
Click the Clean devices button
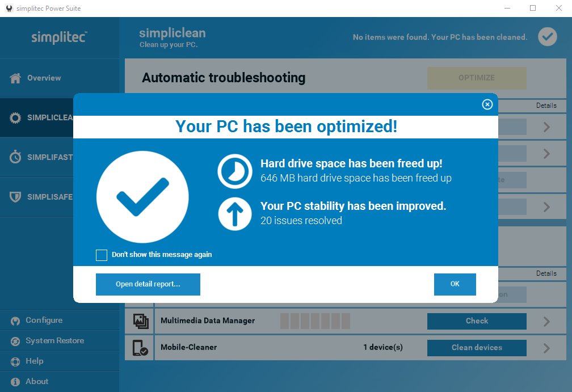click(x=477, y=348)
